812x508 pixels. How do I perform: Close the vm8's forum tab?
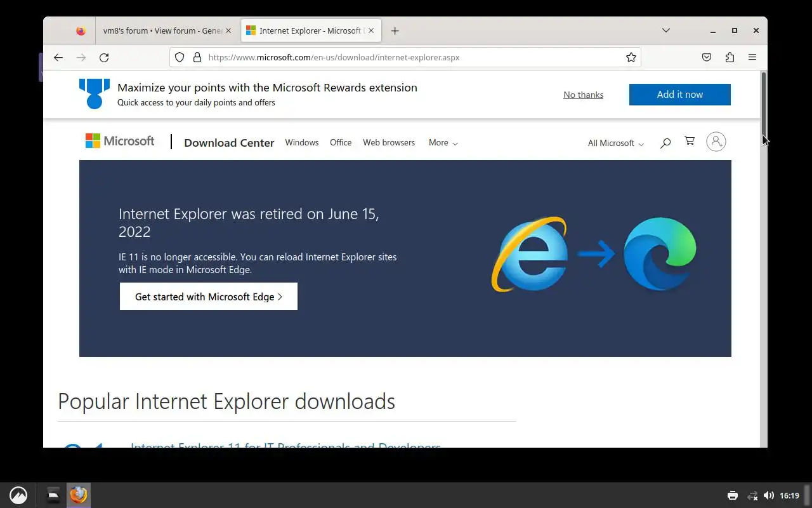(228, 30)
